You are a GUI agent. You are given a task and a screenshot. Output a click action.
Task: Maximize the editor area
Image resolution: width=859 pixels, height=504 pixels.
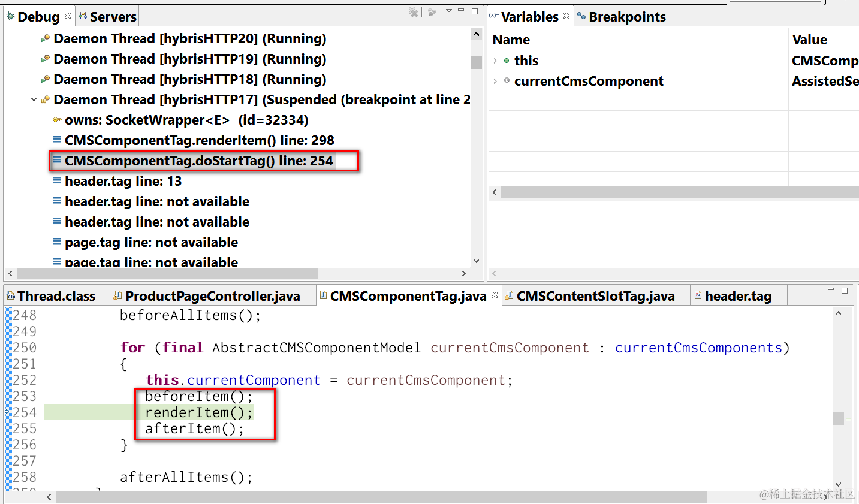(845, 291)
